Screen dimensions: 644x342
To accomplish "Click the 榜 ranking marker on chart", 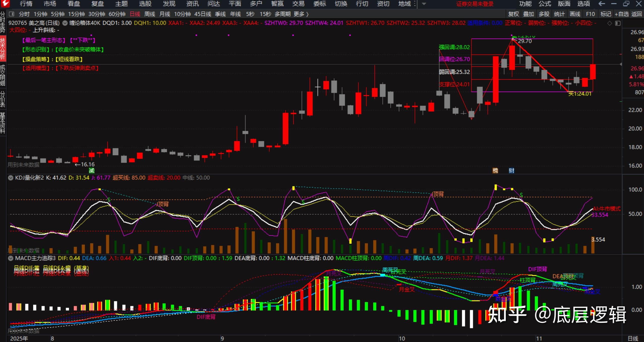I will 495,170.
